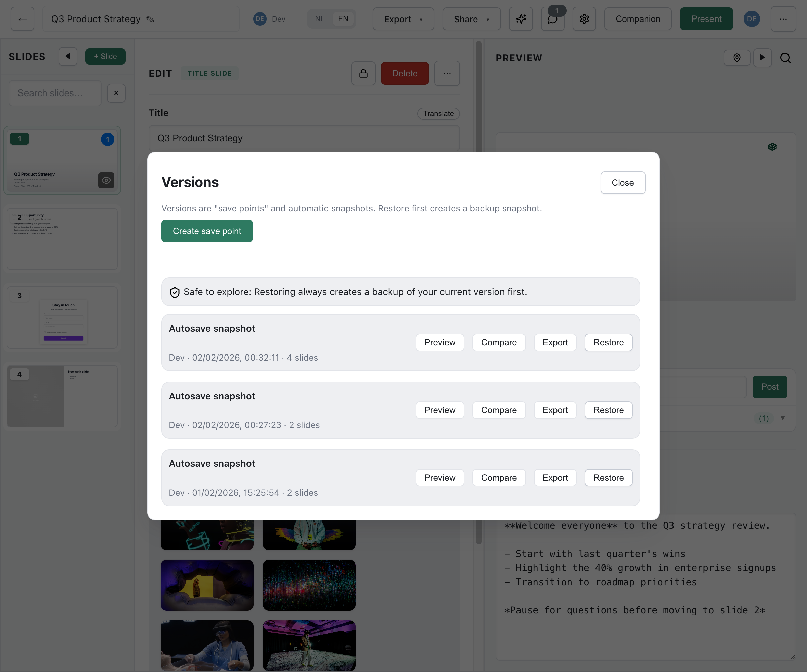Screen dimensions: 807x672
Task: Open the Share dropdown
Action: point(471,19)
